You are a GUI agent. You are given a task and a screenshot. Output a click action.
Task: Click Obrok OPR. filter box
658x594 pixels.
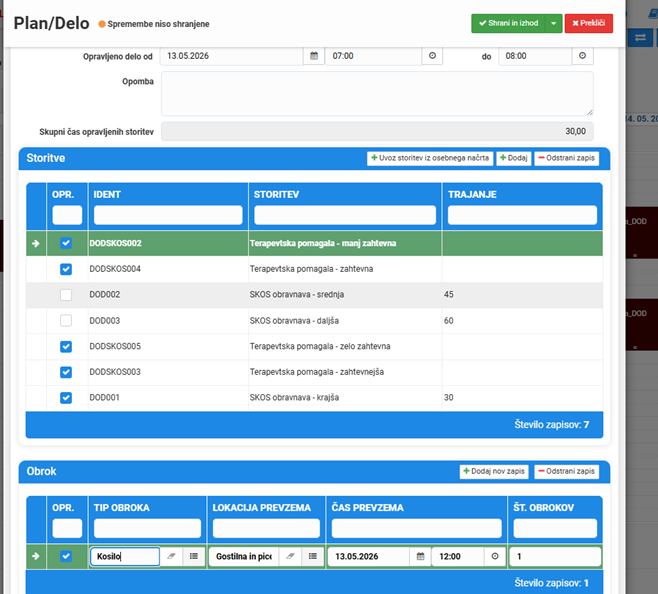click(67, 528)
